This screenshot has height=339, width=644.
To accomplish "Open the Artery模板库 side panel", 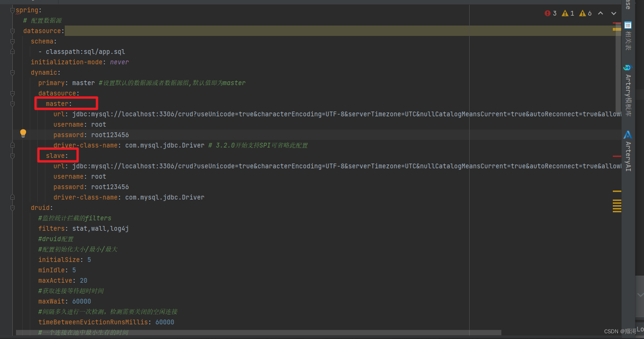I will tap(628, 90).
